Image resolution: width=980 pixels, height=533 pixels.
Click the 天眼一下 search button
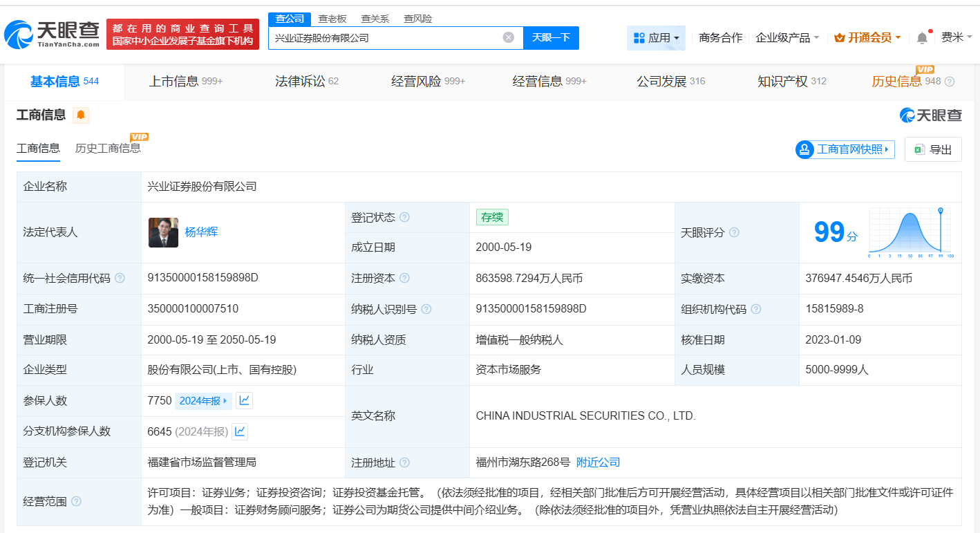tap(551, 37)
